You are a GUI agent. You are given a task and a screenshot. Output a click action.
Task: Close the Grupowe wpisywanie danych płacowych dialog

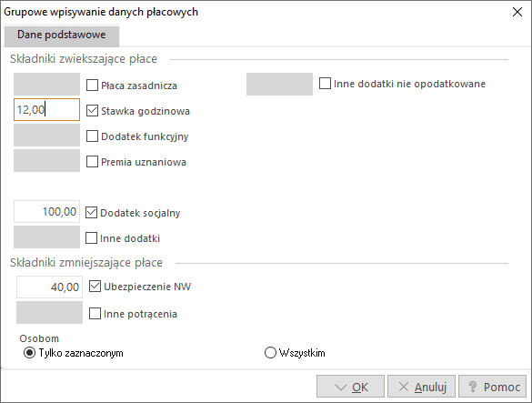click(x=517, y=12)
